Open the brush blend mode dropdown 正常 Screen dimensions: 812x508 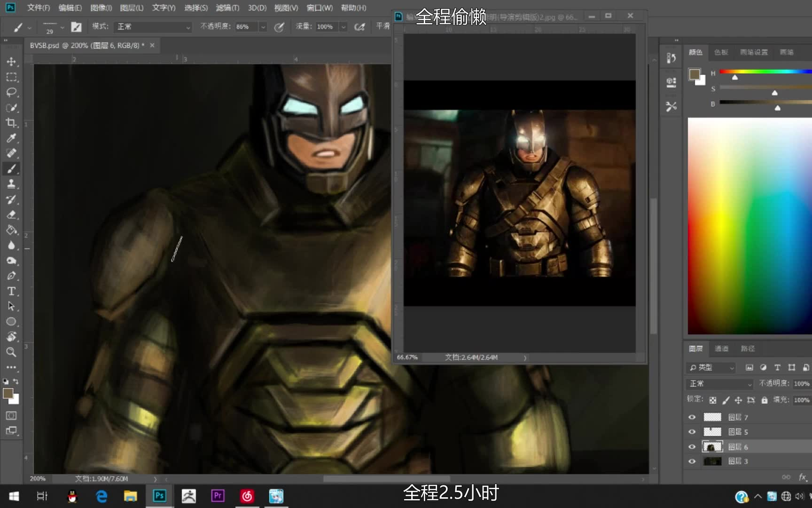[153, 27]
